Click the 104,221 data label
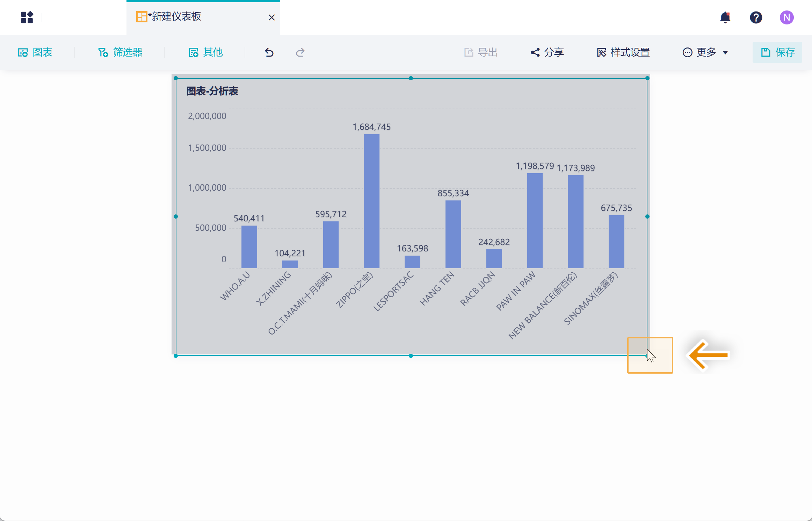Screen dimensions: 812x521 [x=290, y=254]
